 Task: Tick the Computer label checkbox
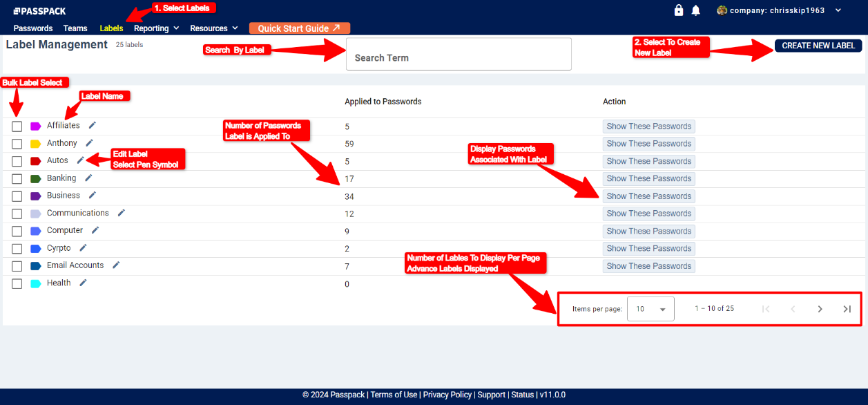pyautogui.click(x=17, y=231)
